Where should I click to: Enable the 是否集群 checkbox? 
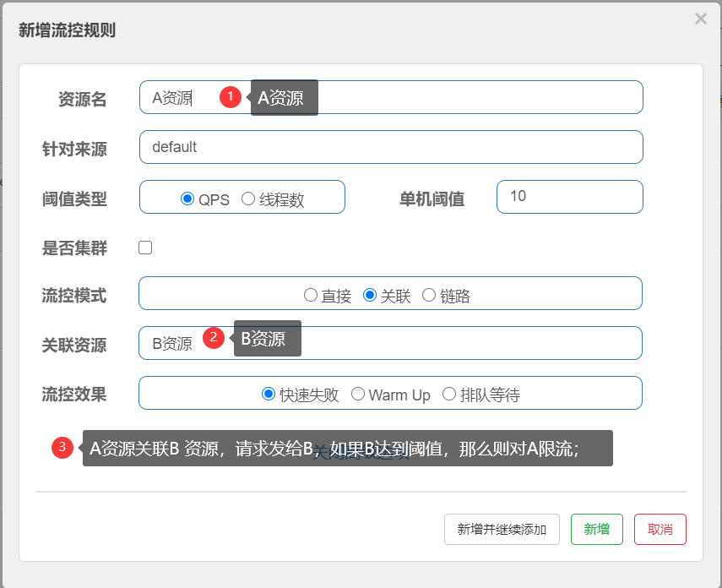point(144,248)
